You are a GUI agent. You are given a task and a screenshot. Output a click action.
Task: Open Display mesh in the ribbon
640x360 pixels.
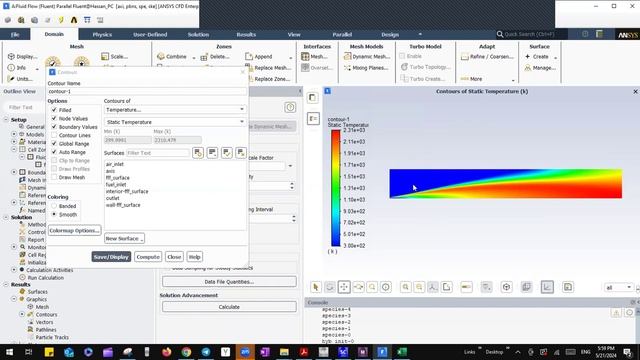pos(22,56)
